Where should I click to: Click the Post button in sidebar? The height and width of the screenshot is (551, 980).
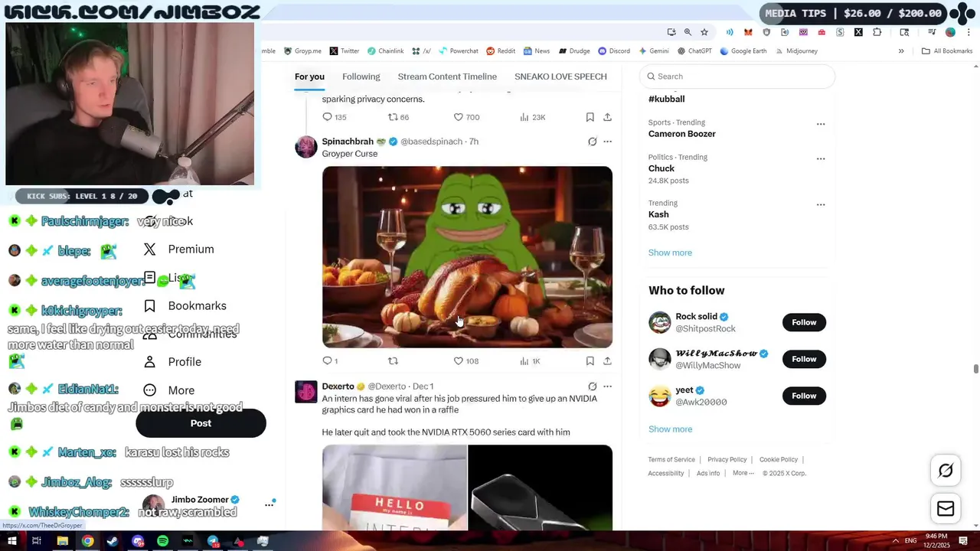click(201, 423)
